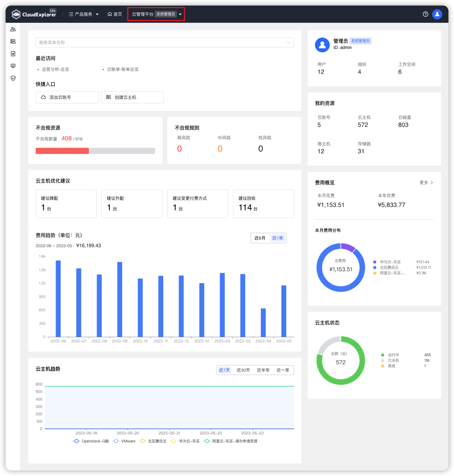The image size is (454, 476).
Task: Expand the 产品服务 products menu
Action: [x=84, y=14]
